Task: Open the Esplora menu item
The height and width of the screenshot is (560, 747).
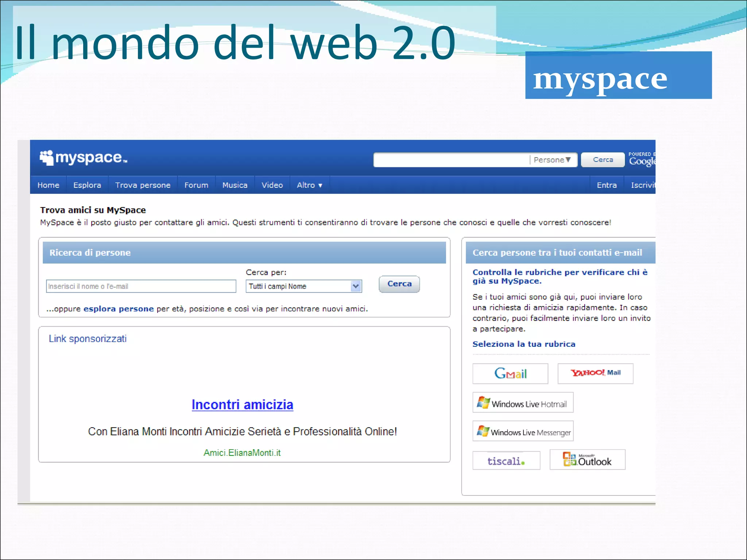Action: [x=87, y=185]
